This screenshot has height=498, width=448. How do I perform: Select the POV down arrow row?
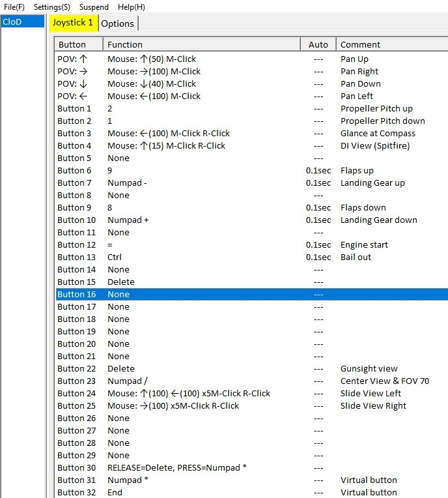(252, 84)
